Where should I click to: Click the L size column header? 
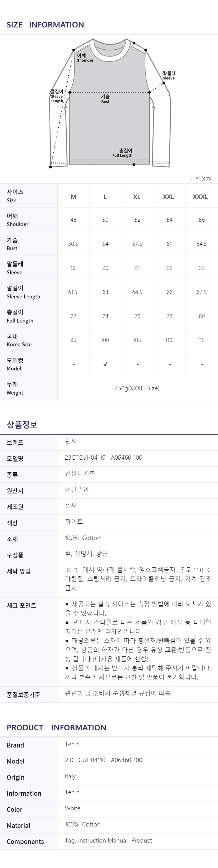(x=105, y=197)
